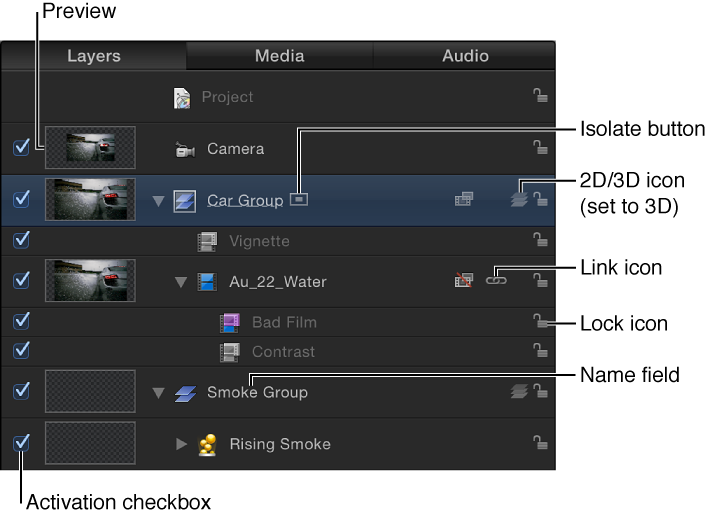Uncheck the Car Group activation checkbox

[x=21, y=199]
